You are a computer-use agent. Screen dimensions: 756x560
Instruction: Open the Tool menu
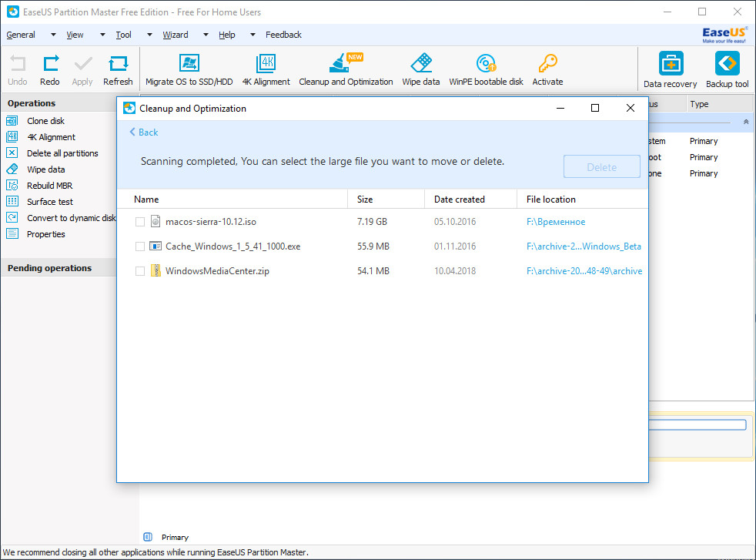click(123, 35)
